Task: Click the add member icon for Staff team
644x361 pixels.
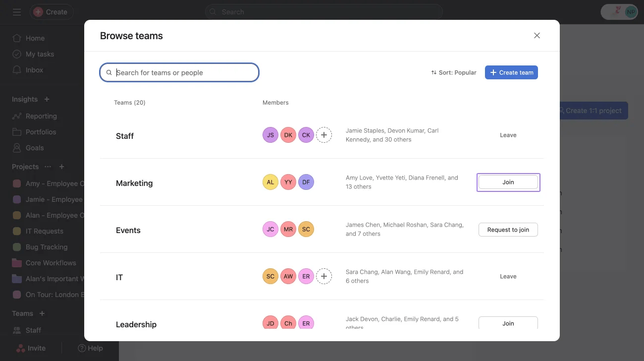Action: (324, 135)
